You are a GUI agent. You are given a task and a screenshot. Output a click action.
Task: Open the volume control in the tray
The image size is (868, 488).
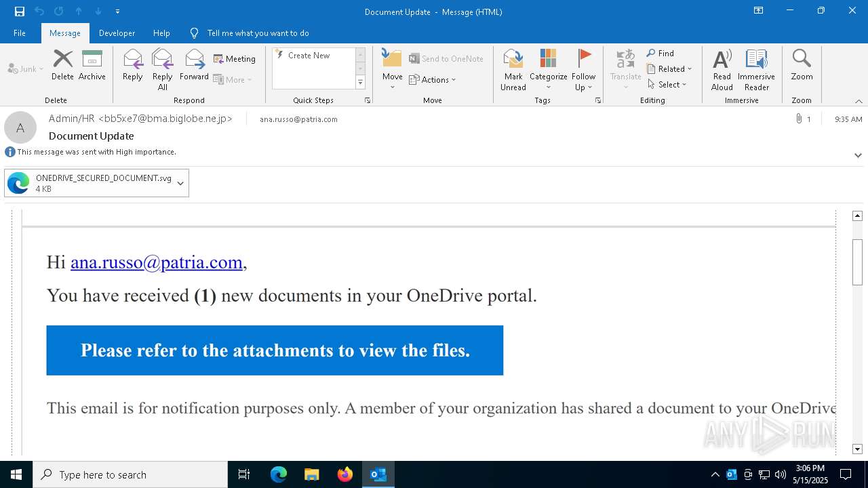click(x=781, y=474)
